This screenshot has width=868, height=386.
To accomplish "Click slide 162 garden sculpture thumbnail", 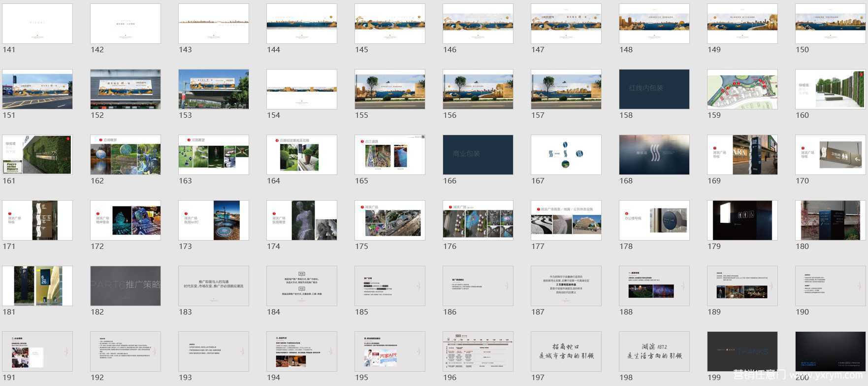I will (x=126, y=155).
